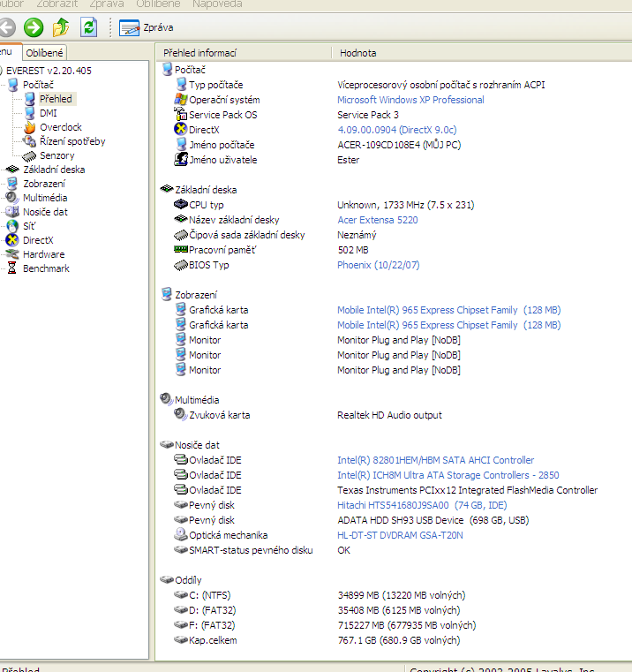Click Service Pack OS row icon
Screen dimensions: 632x672
click(181, 114)
